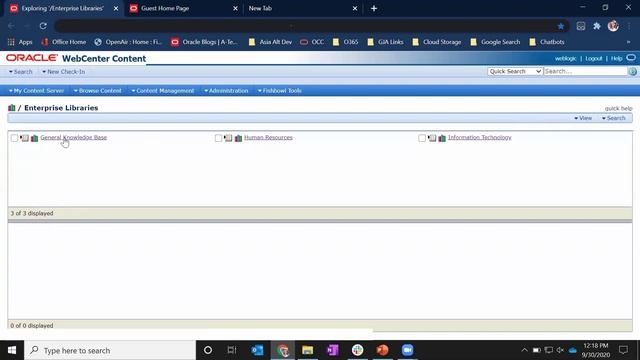This screenshot has height=360, width=640.
Task: Open the Fishbowl Tools menu
Action: (x=280, y=91)
